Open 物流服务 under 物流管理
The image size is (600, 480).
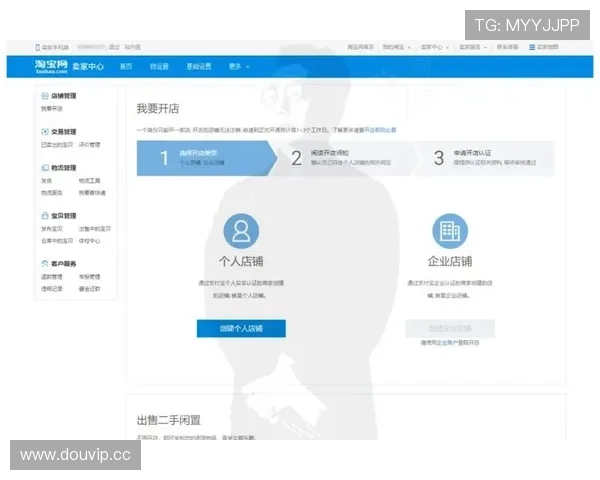pos(52,193)
